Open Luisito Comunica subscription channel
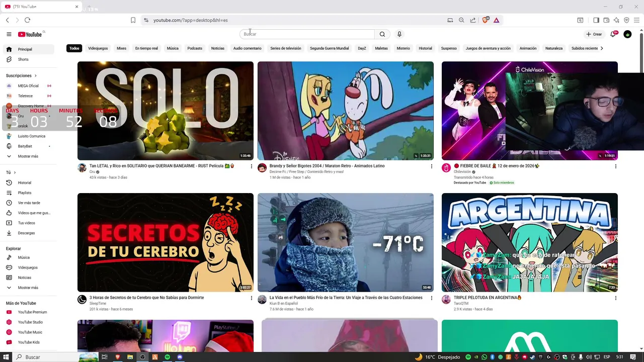 (30, 136)
